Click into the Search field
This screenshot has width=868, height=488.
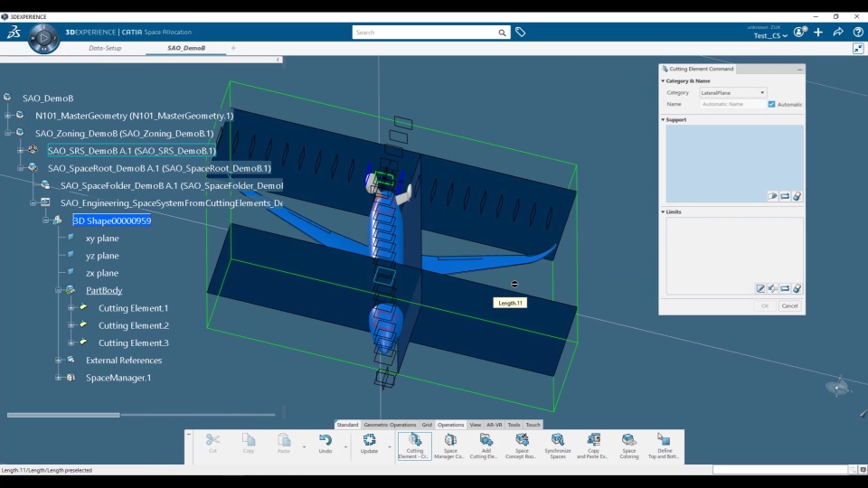tap(425, 33)
